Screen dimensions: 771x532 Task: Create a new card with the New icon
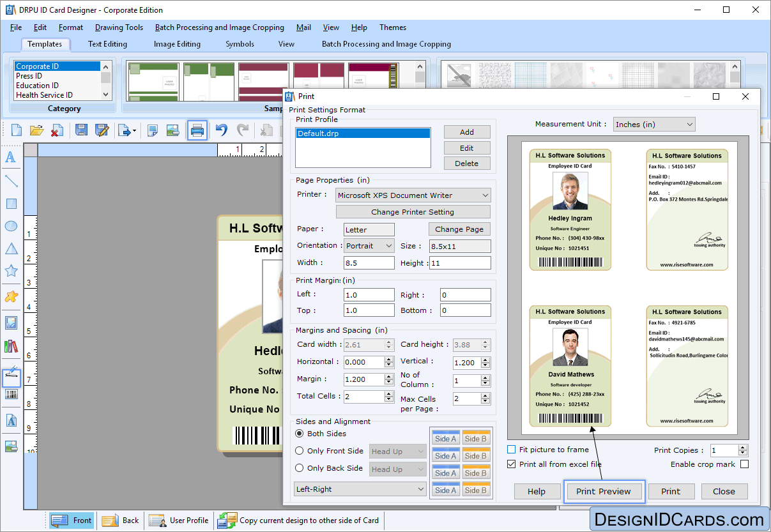[17, 130]
